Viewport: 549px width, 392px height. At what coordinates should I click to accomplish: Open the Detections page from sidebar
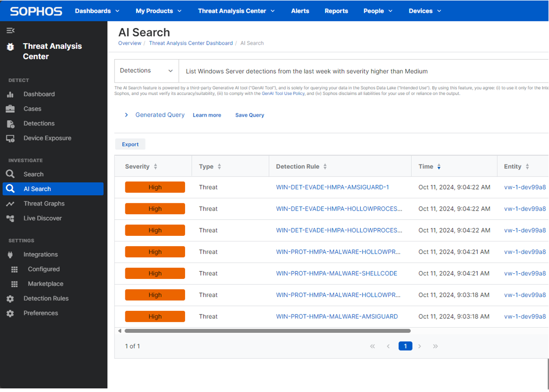[x=41, y=123]
